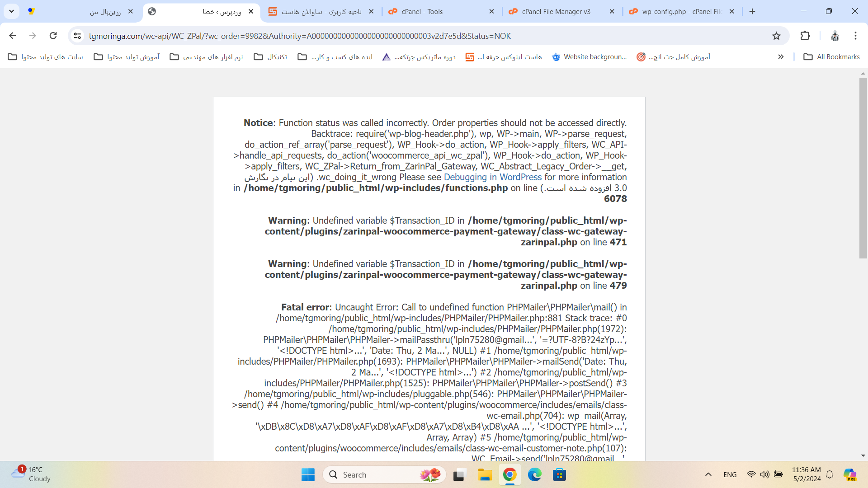Viewport: 868px width, 488px height.
Task: Open the Windows Start menu
Action: 308,475
